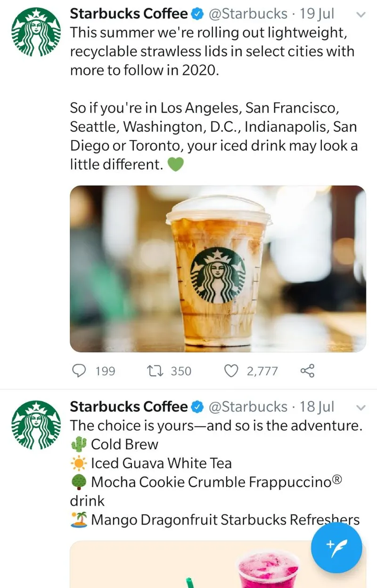Viewport: 377px width, 588px height.
Task: Click verified badge on 19 Jul tweet
Action: tap(197, 14)
